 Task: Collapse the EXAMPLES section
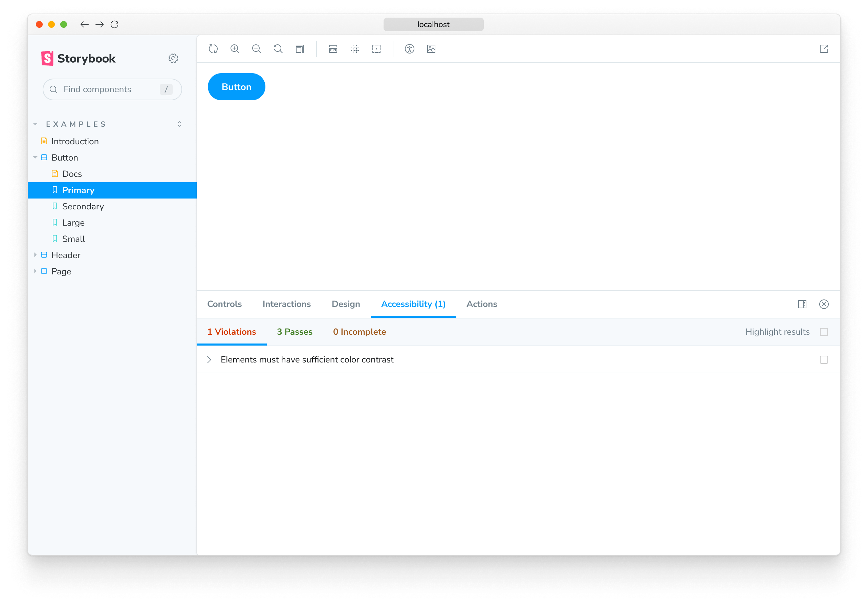[x=35, y=124]
